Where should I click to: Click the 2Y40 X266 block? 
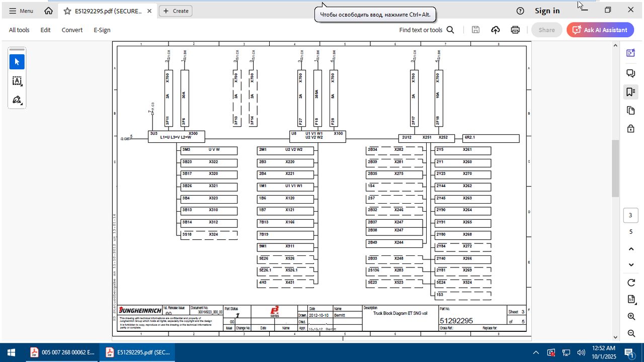click(x=463, y=259)
